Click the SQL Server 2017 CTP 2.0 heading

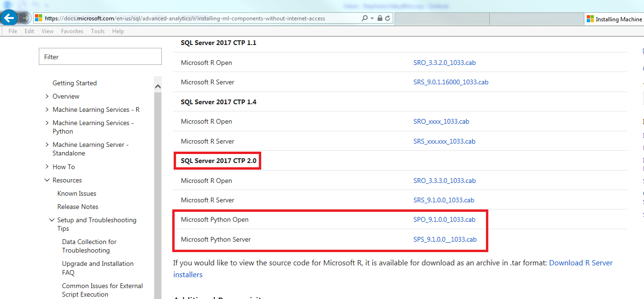(218, 161)
